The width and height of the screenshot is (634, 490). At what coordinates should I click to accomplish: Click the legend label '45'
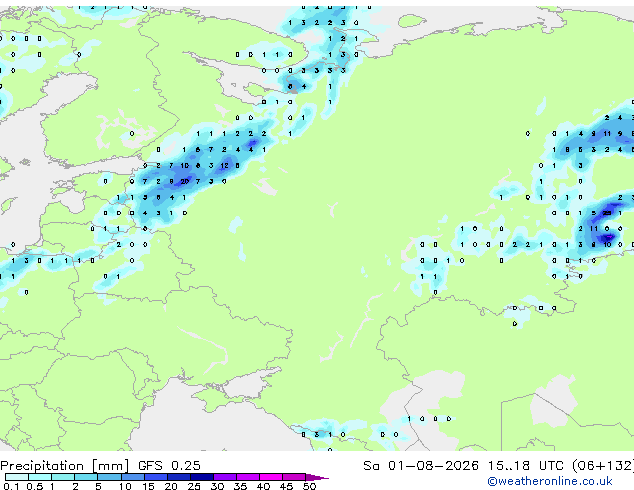pos(286,486)
